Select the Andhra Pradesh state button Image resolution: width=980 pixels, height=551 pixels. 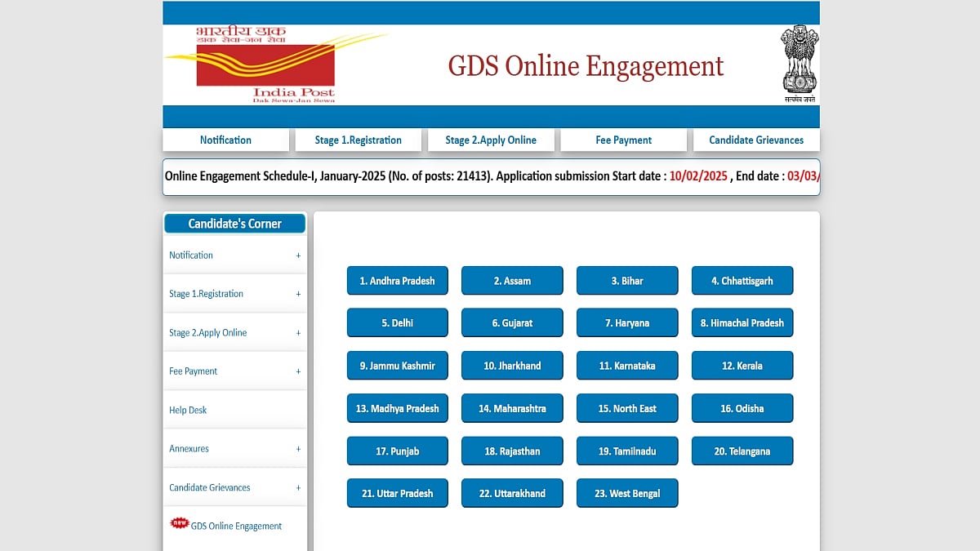tap(397, 281)
